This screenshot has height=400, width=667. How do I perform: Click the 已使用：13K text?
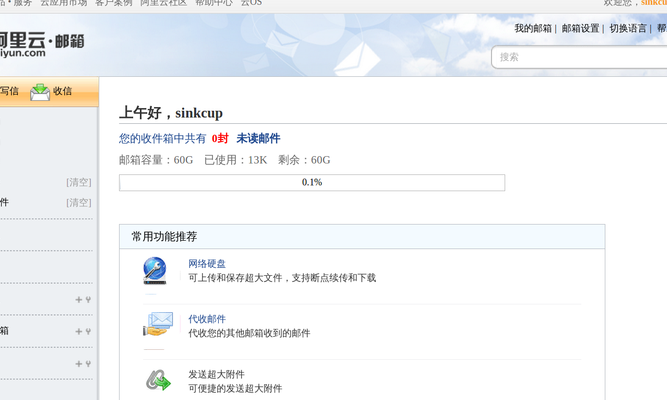(235, 160)
